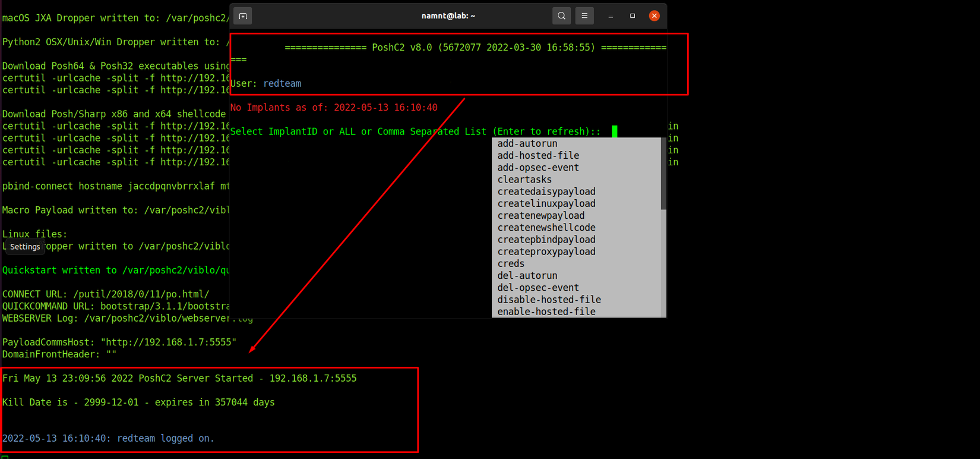The image size is (980, 459).
Task: Open the terminal hamburger menu
Action: click(584, 16)
